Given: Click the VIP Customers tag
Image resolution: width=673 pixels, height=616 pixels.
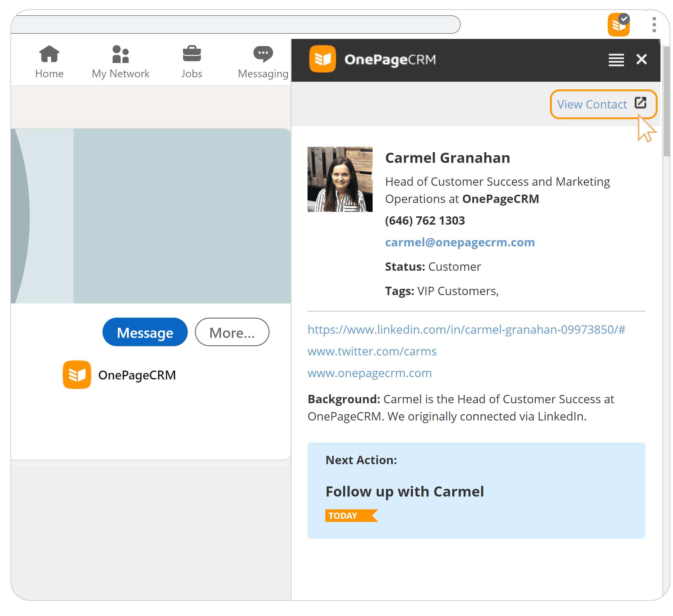Looking at the screenshot, I should tap(458, 291).
